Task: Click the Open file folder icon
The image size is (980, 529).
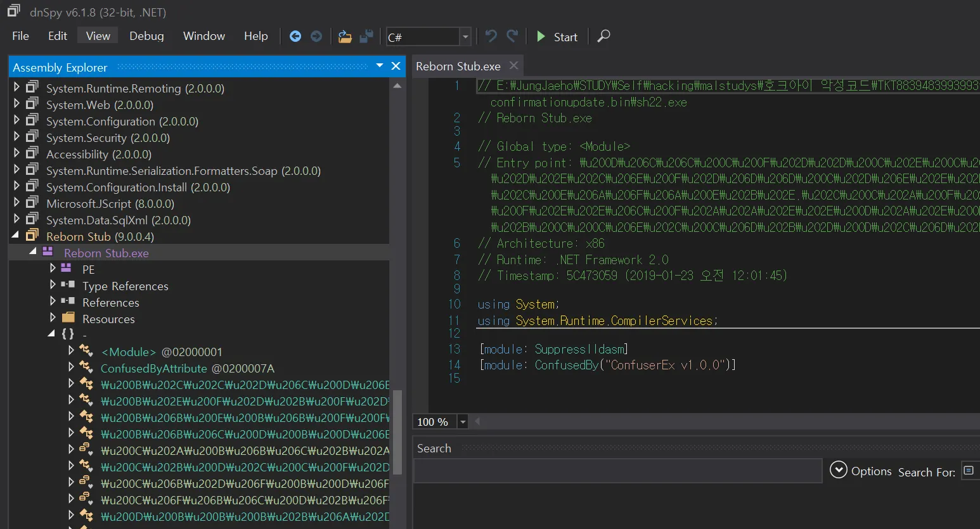Action: click(345, 37)
